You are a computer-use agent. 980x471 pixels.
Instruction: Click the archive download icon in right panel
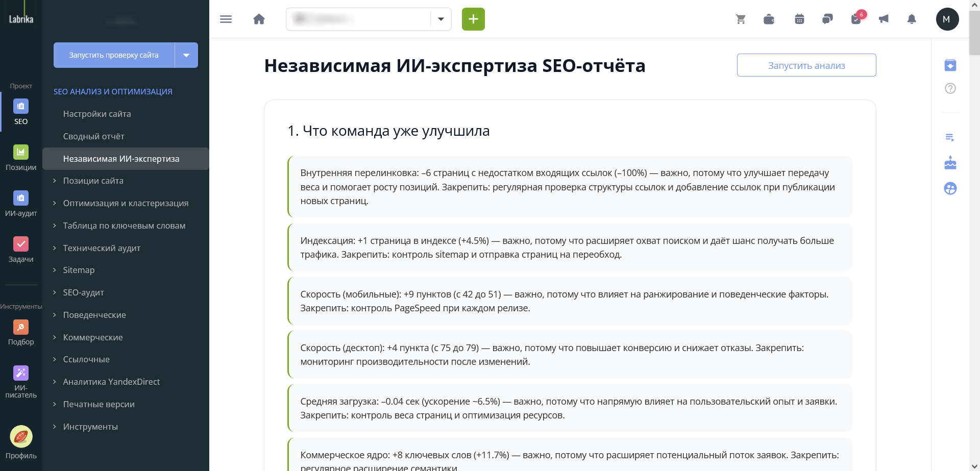point(950,65)
